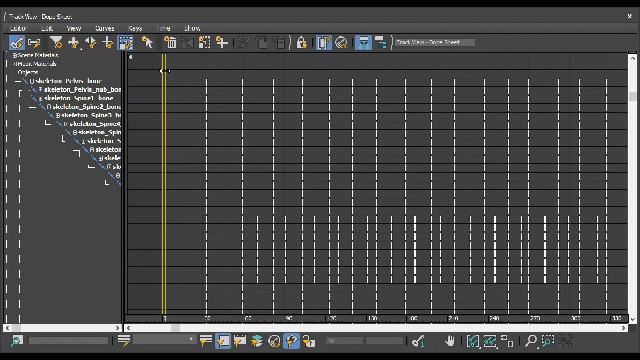
Task: Switch to Edit Ranges mode
Action: (34, 42)
